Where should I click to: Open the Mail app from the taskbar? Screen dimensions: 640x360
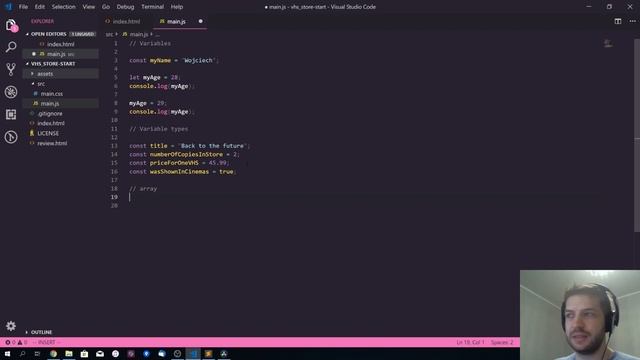100,353
